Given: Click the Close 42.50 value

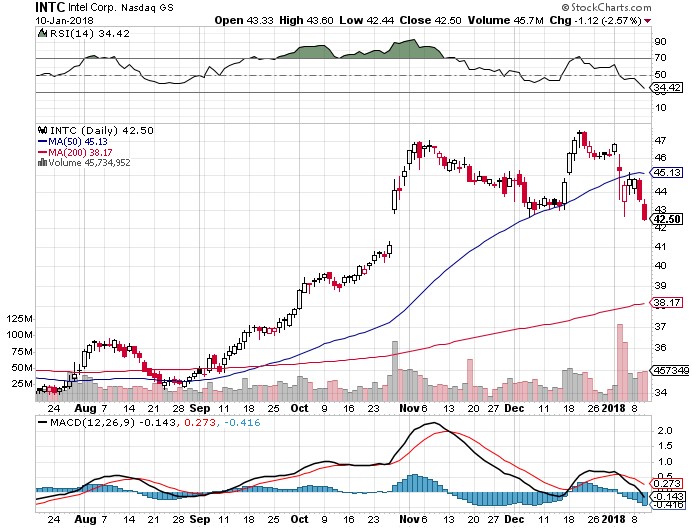Looking at the screenshot, I should 430,20.
